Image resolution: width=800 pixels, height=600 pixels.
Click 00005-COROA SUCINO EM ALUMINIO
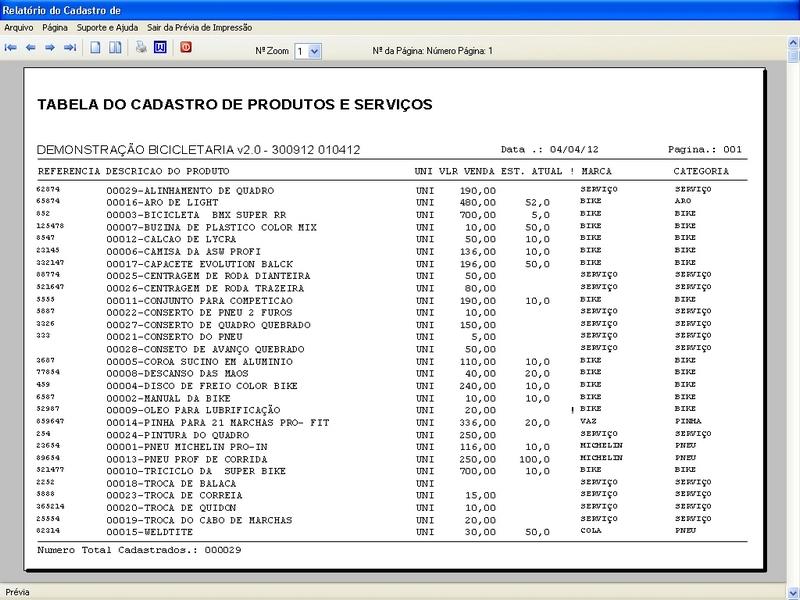click(x=199, y=362)
